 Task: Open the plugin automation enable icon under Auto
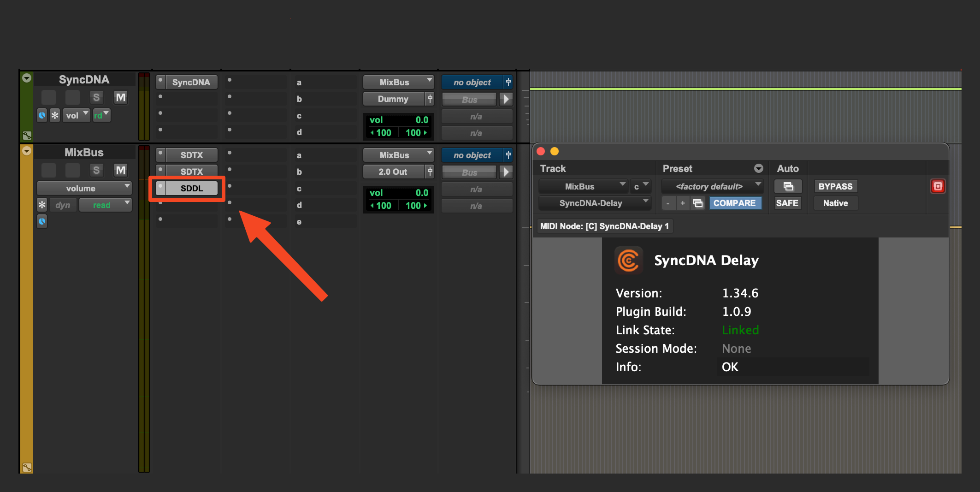pyautogui.click(x=788, y=186)
